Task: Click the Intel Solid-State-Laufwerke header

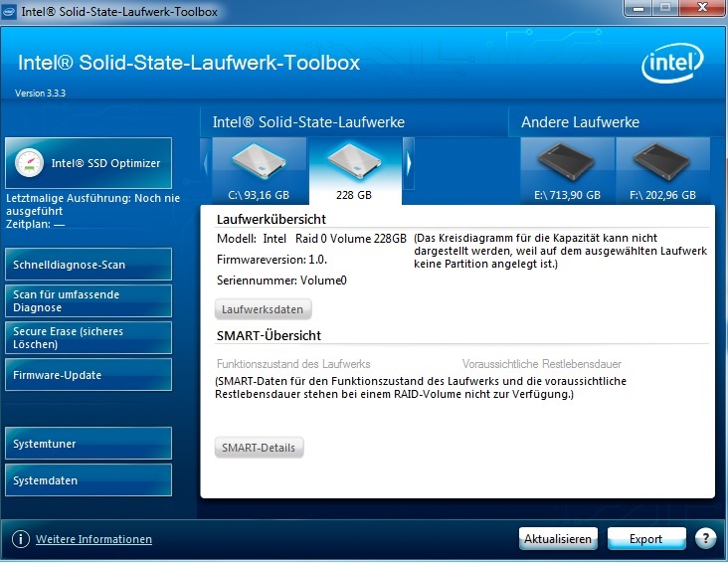Action: (x=308, y=122)
